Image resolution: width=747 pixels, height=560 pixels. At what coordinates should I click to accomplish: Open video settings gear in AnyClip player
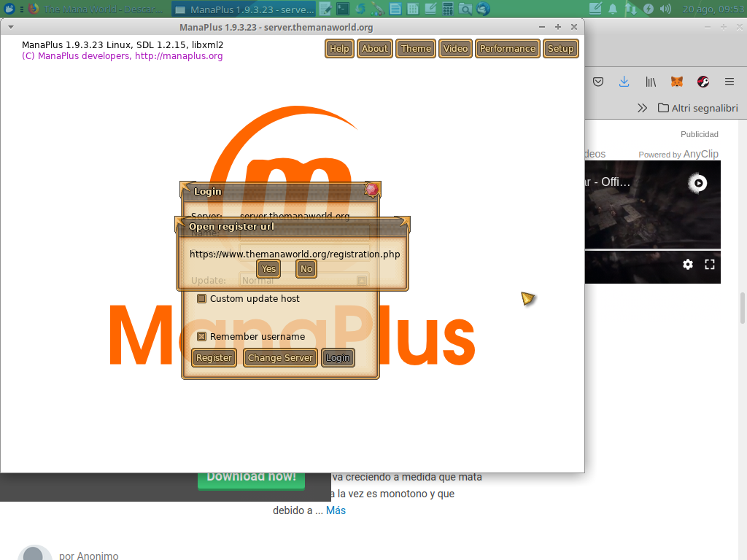click(688, 264)
